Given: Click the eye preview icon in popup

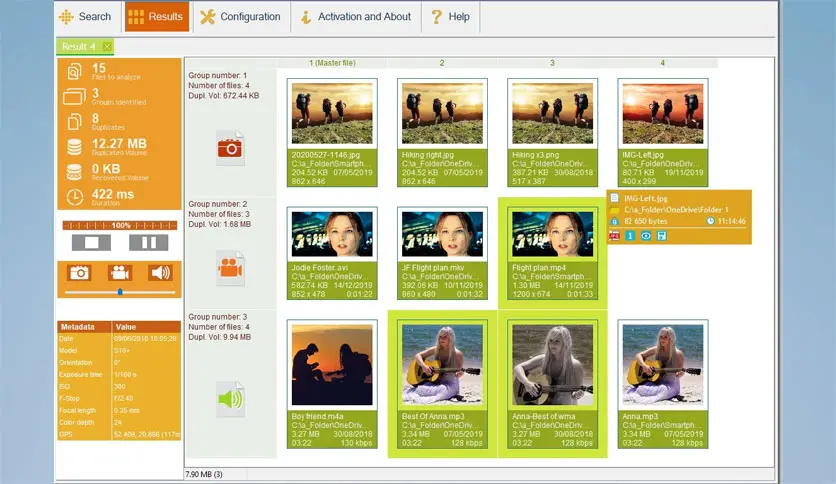Looking at the screenshot, I should pos(646,236).
